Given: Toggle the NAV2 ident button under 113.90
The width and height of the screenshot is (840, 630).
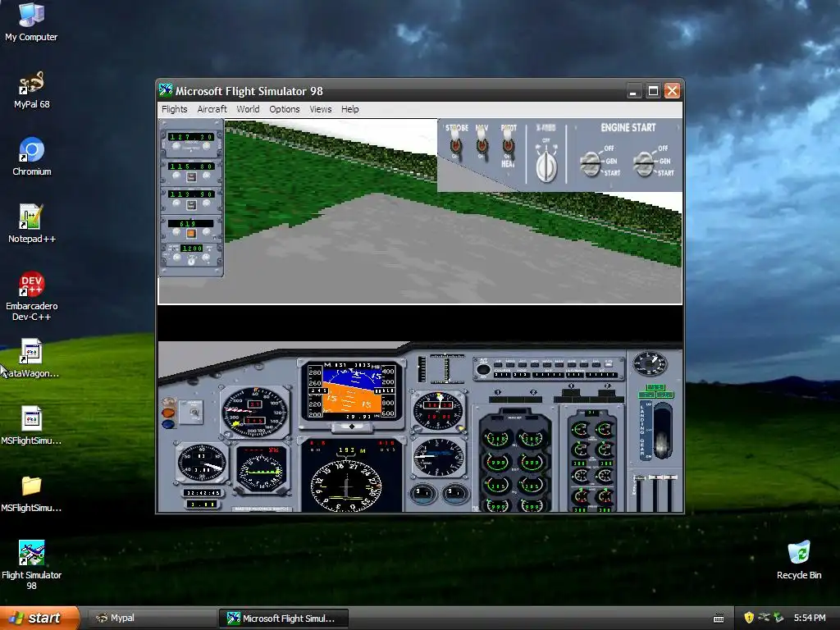Looking at the screenshot, I should click(191, 205).
